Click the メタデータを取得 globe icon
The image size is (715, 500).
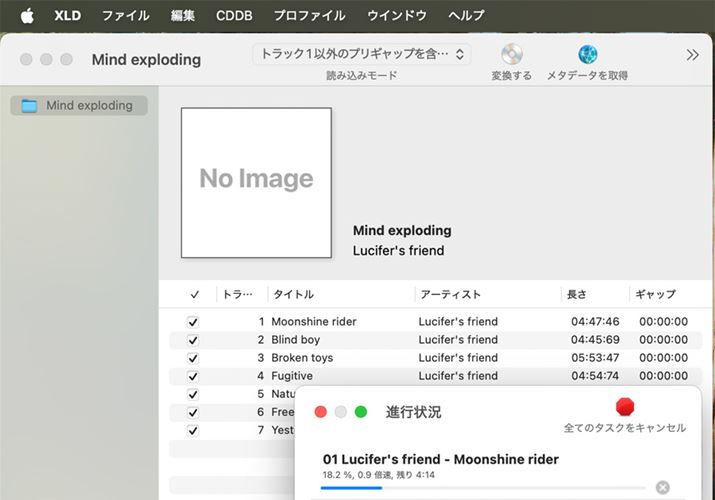click(x=587, y=55)
